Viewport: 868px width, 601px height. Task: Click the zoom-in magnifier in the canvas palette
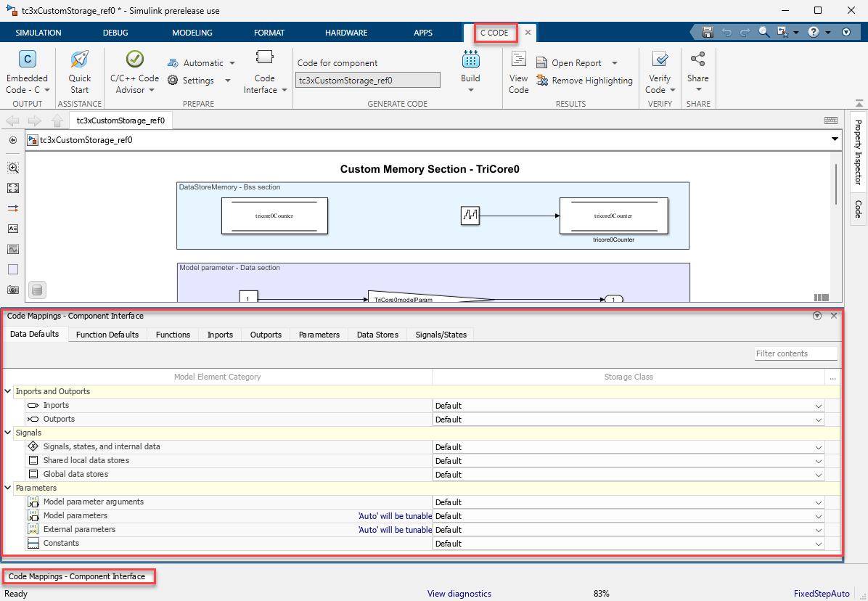click(13, 168)
